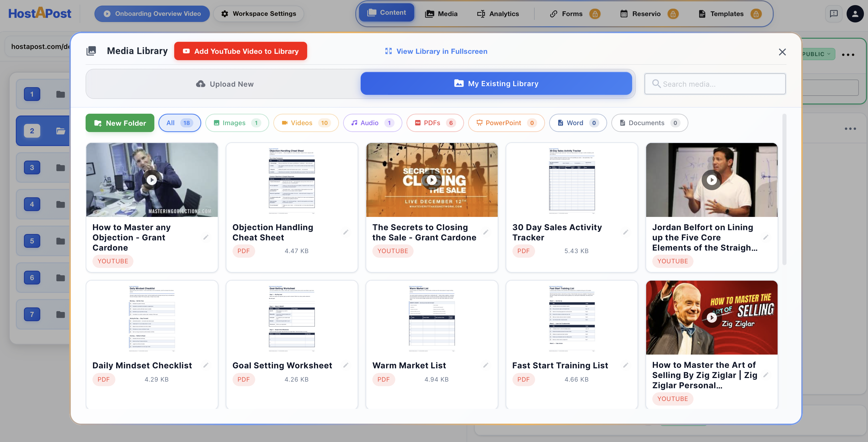The image size is (868, 442).
Task: Open the Content tab in top navigation
Action: (386, 12)
